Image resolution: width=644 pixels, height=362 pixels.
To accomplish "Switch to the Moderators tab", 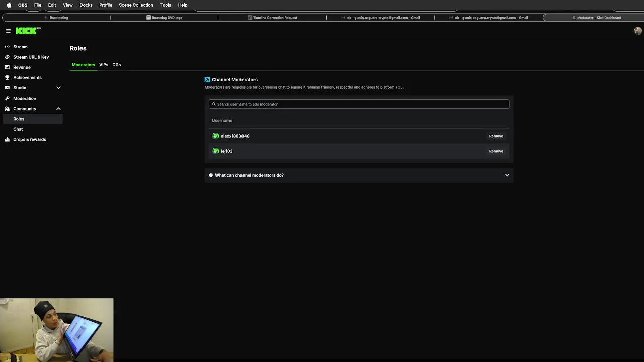I will pos(83,65).
